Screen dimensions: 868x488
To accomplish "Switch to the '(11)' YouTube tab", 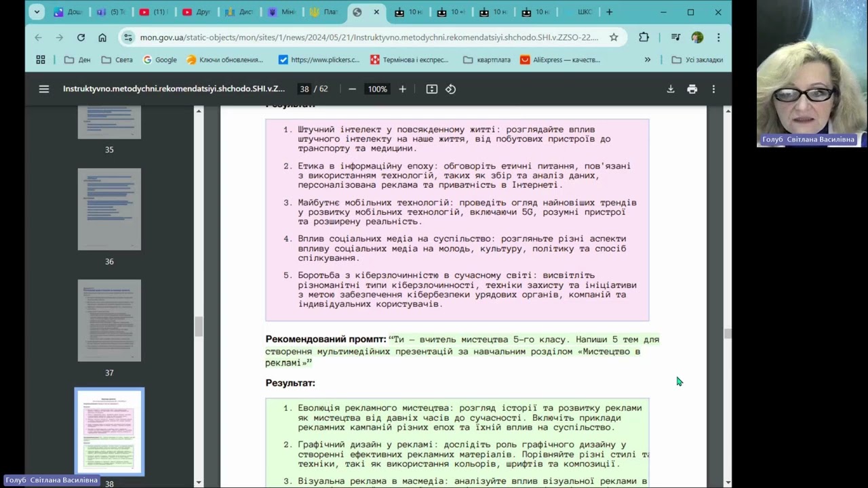I will click(x=153, y=12).
